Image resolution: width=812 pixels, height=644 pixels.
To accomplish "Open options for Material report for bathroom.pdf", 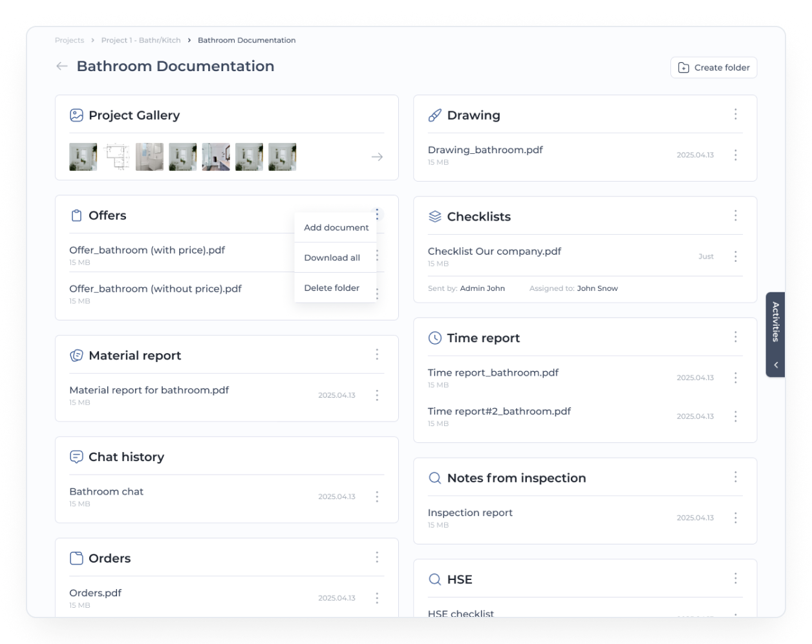I will 377,395.
